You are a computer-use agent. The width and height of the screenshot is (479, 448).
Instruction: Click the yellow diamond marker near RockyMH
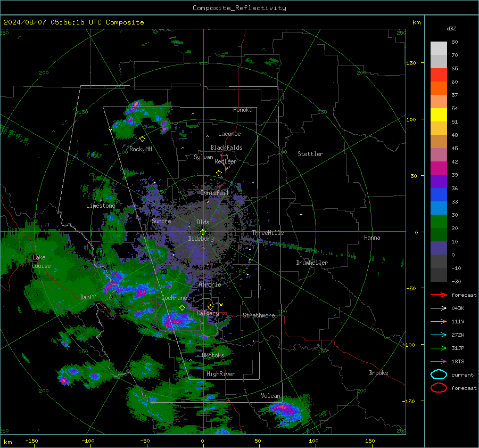tap(142, 139)
